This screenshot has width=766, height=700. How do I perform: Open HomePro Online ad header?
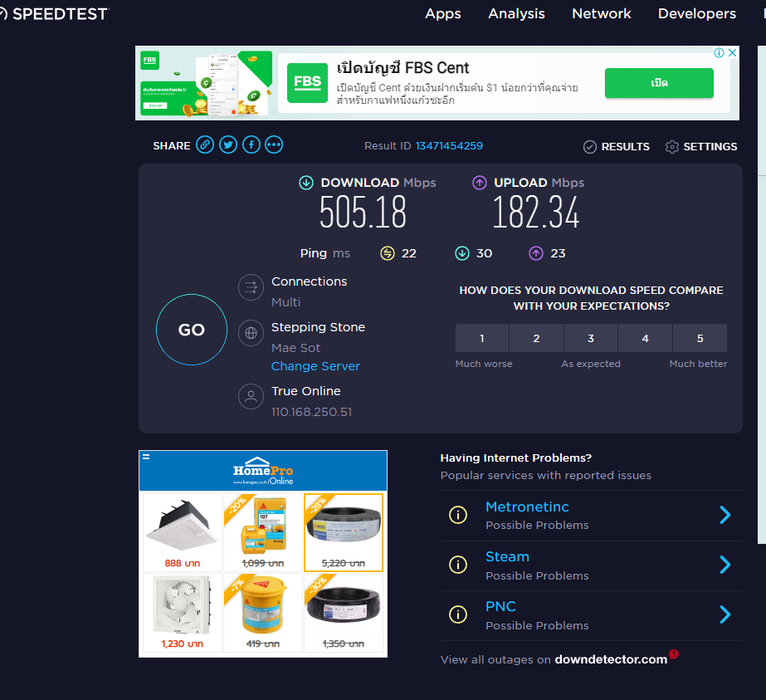click(263, 471)
